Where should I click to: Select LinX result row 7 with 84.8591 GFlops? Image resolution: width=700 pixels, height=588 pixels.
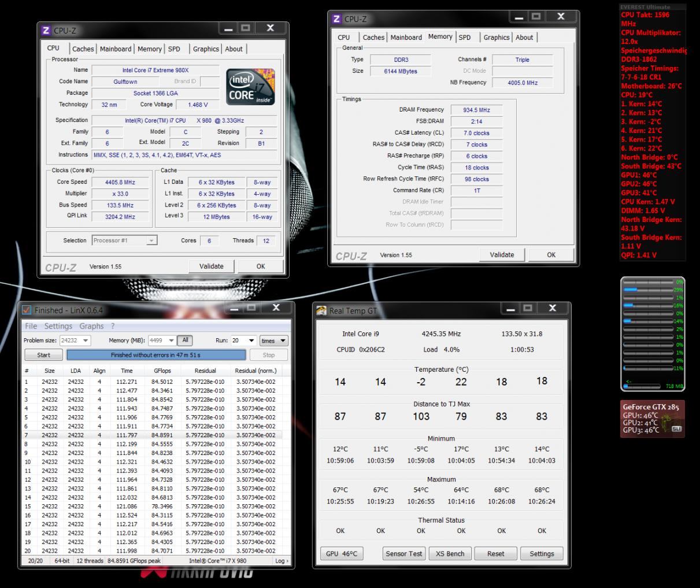151,435
